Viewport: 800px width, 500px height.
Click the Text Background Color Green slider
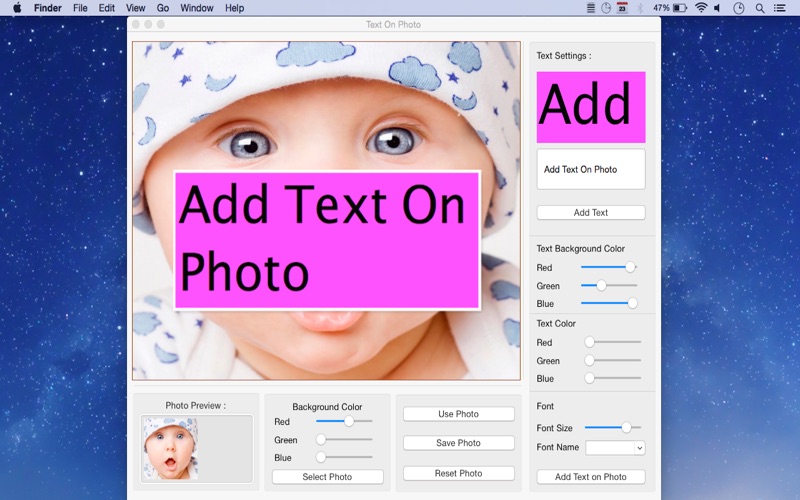pos(608,286)
